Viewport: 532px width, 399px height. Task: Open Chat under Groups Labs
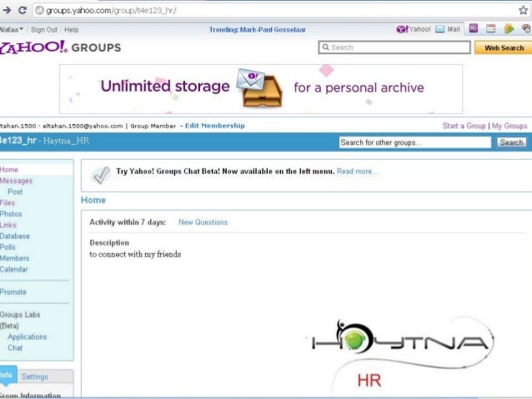point(15,348)
